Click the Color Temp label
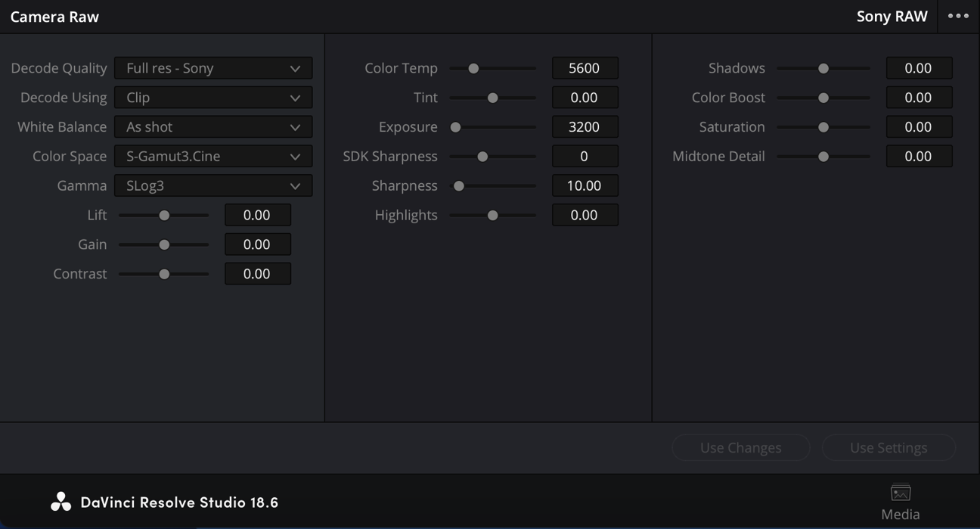Image resolution: width=980 pixels, height=529 pixels. pyautogui.click(x=401, y=68)
